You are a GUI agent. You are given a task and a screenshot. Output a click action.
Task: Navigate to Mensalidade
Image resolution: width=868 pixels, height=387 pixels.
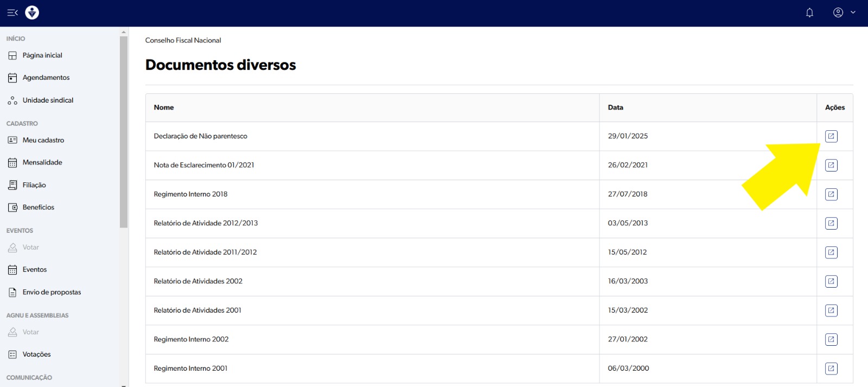[x=42, y=162]
